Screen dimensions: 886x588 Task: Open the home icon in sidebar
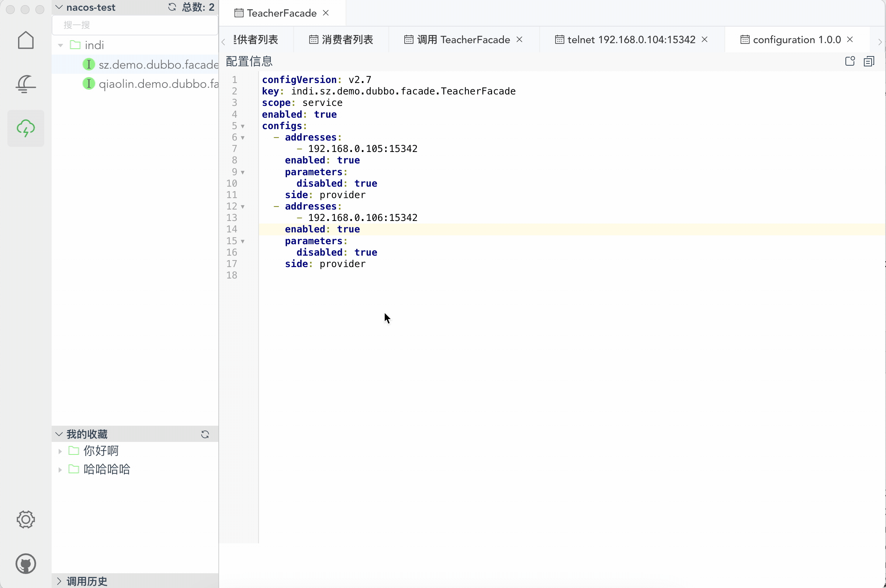click(25, 40)
